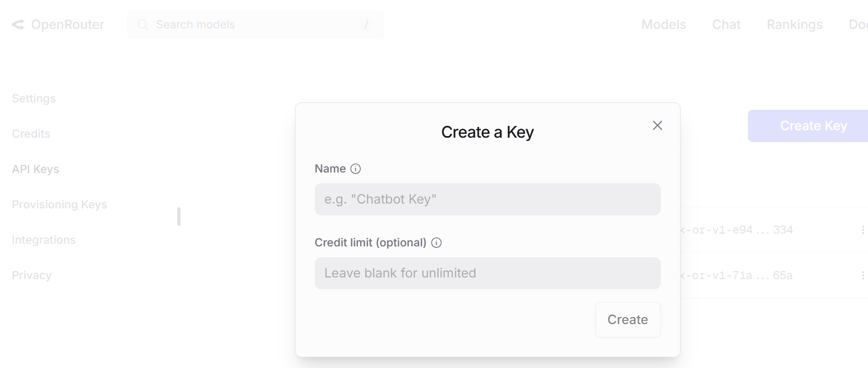This screenshot has width=868, height=368.
Task: Go to the Chat page
Action: [726, 25]
